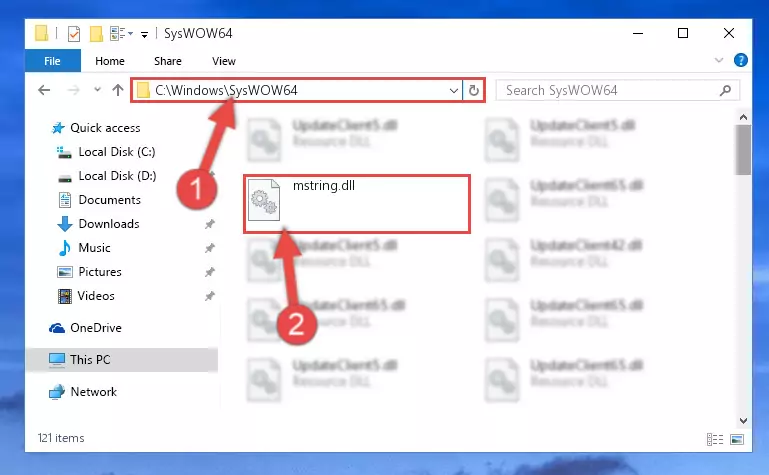Close the SysWOW64 window
This screenshot has width=769, height=475.
(729, 33)
